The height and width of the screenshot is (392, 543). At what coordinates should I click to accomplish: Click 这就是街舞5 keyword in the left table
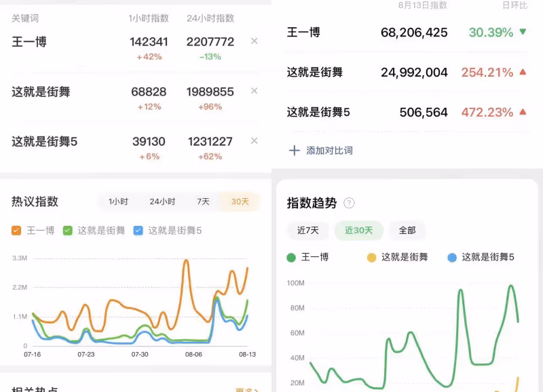[44, 142]
